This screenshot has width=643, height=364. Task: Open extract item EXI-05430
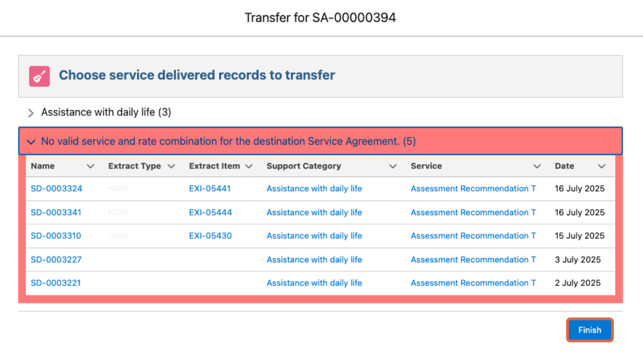click(210, 235)
